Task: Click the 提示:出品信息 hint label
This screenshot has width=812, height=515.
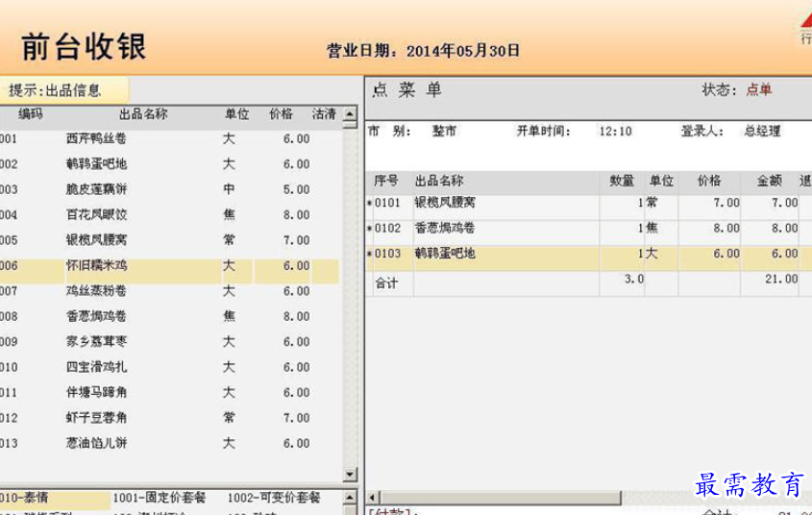Action: pos(55,90)
